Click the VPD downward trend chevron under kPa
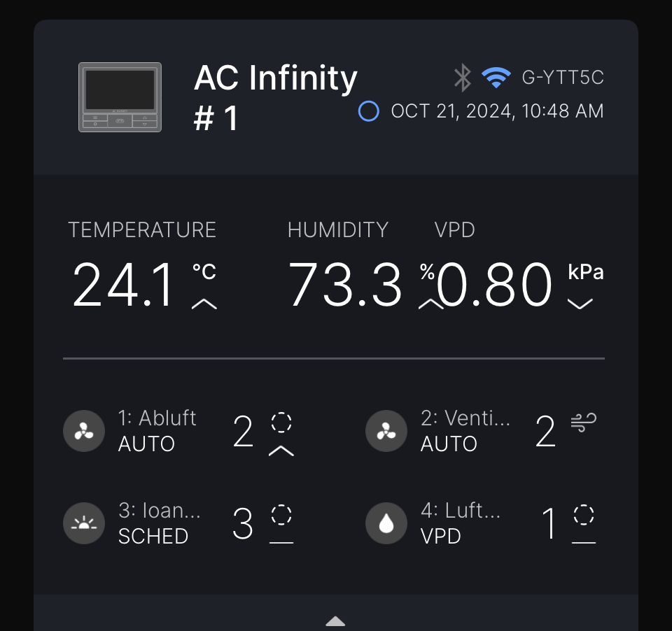 (x=580, y=304)
